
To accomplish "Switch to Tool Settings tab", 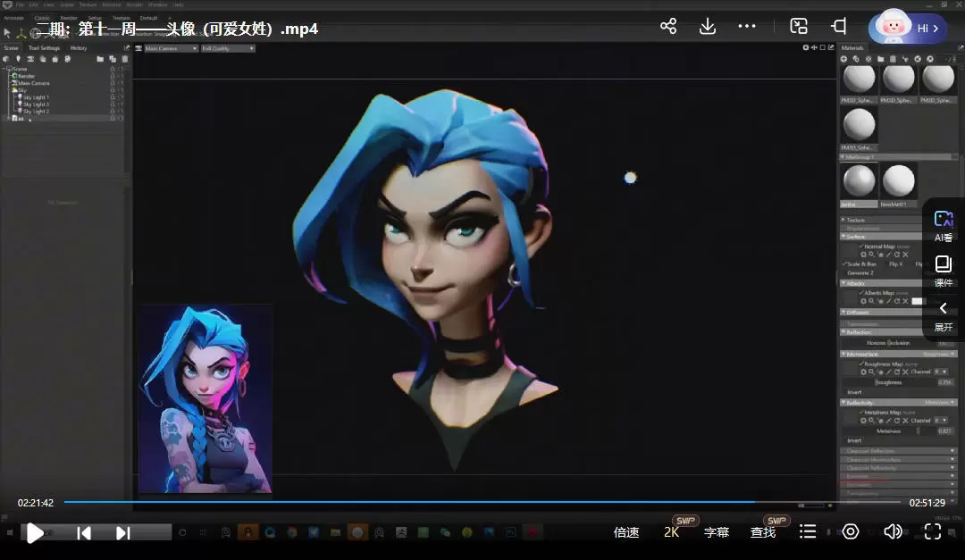I will (x=45, y=48).
